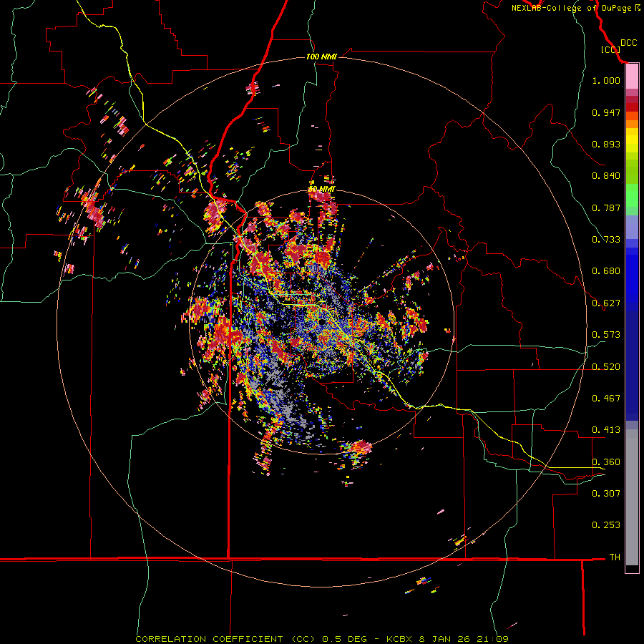Select the 0.627 scale label
The width and height of the screenshot is (644, 644).
(x=606, y=303)
